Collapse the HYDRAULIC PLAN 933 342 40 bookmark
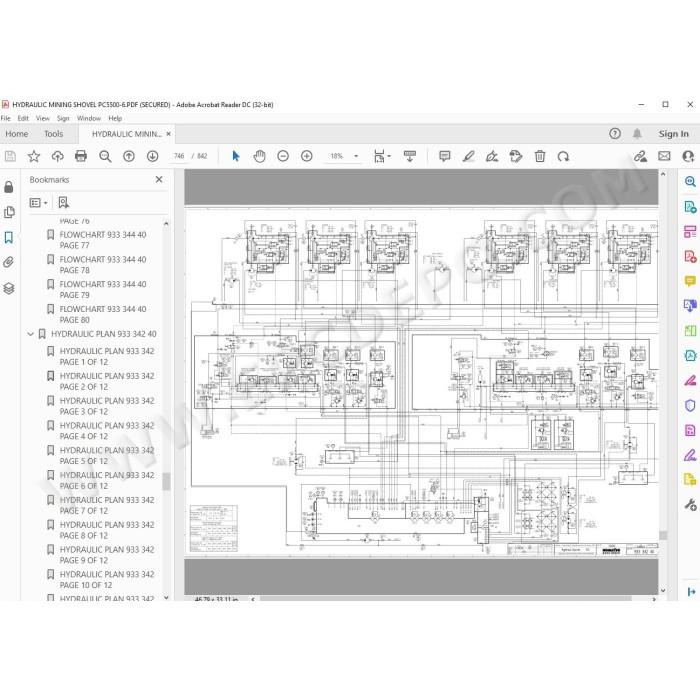Screen dimensions: 700x700 [x=30, y=334]
